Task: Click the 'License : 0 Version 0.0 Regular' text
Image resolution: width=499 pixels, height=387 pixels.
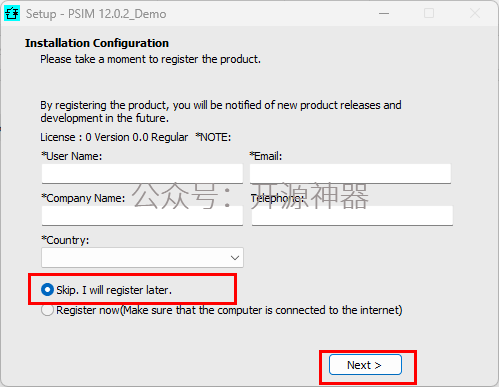Action: pyautogui.click(x=114, y=137)
